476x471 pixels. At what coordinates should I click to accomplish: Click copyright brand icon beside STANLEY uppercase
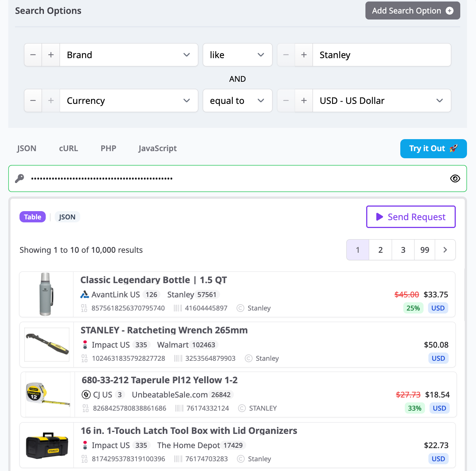click(242, 408)
